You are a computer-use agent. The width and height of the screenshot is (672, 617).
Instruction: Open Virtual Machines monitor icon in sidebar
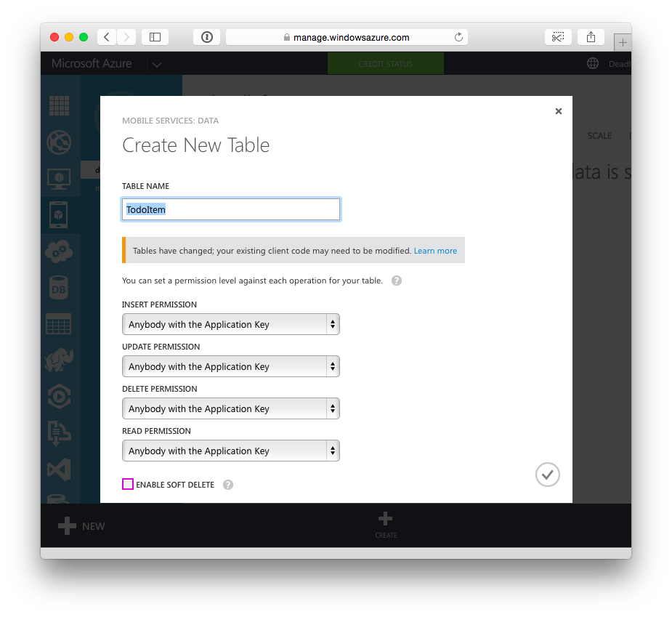[59, 179]
